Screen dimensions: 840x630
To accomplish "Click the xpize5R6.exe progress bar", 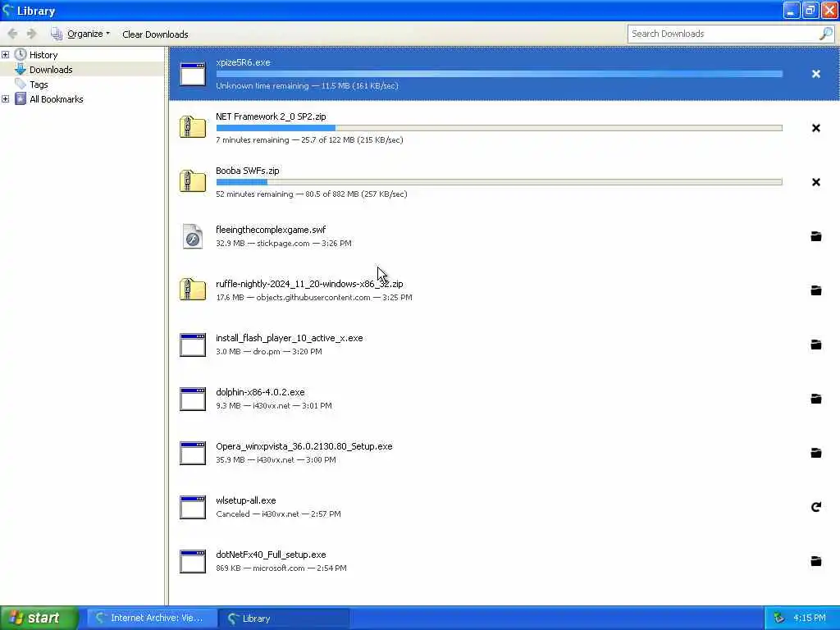I will [500, 74].
